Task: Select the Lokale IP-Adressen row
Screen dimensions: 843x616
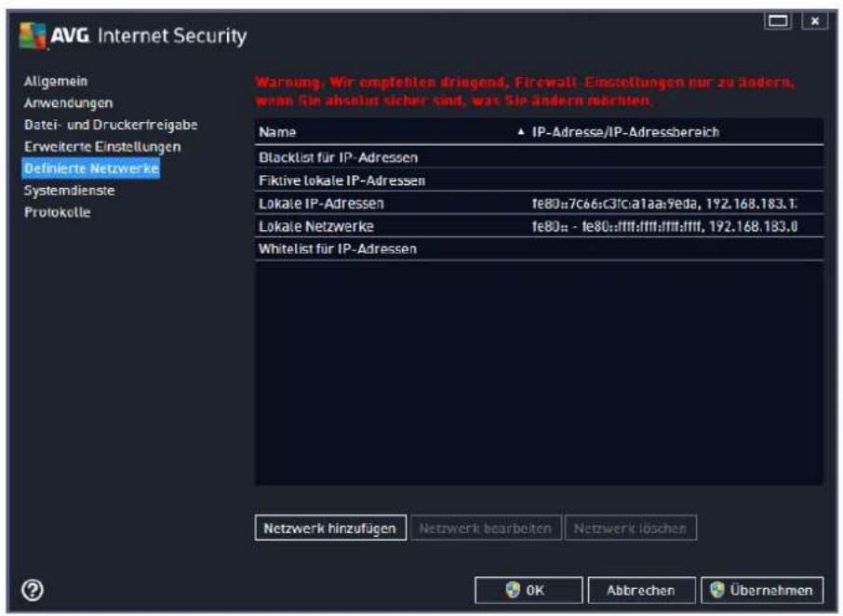Action: point(539,203)
